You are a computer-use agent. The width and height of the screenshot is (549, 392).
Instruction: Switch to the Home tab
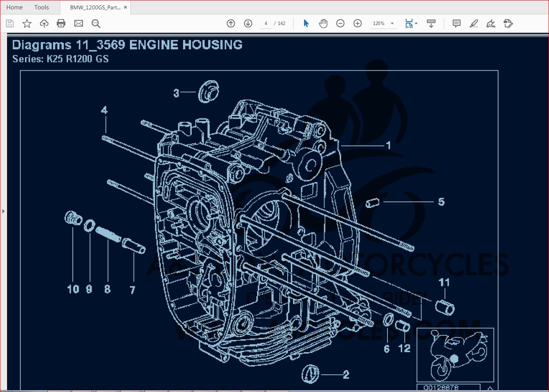tap(14, 7)
